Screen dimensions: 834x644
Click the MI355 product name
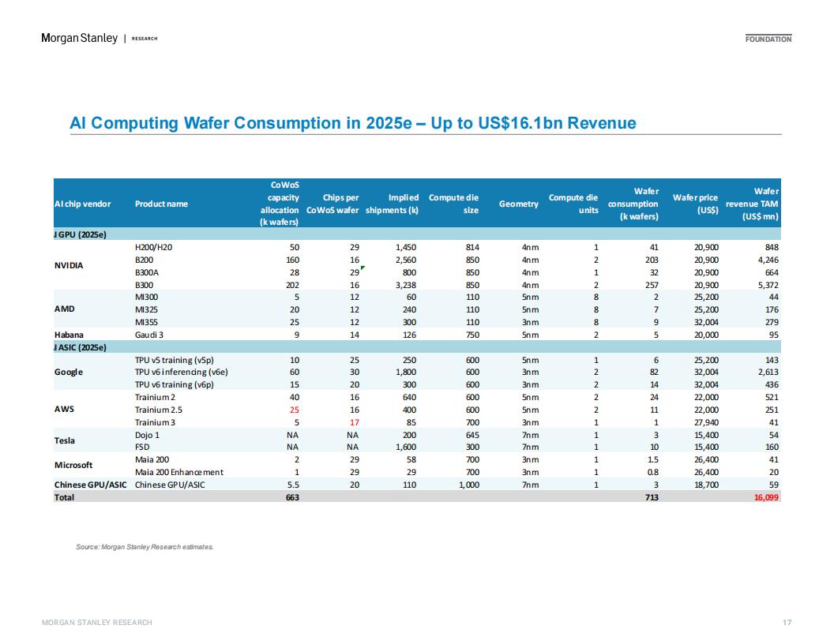pos(146,322)
